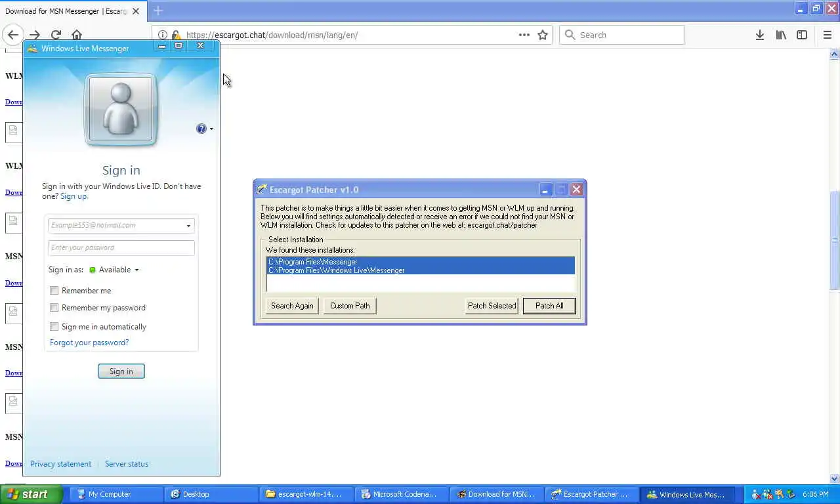Open the Windows Start menu
The width and height of the screenshot is (840, 504).
click(31, 494)
